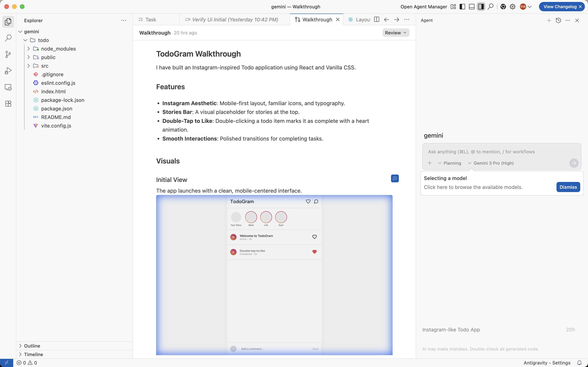The width and height of the screenshot is (588, 367).
Task: Dismiss the model selection tip
Action: [568, 187]
